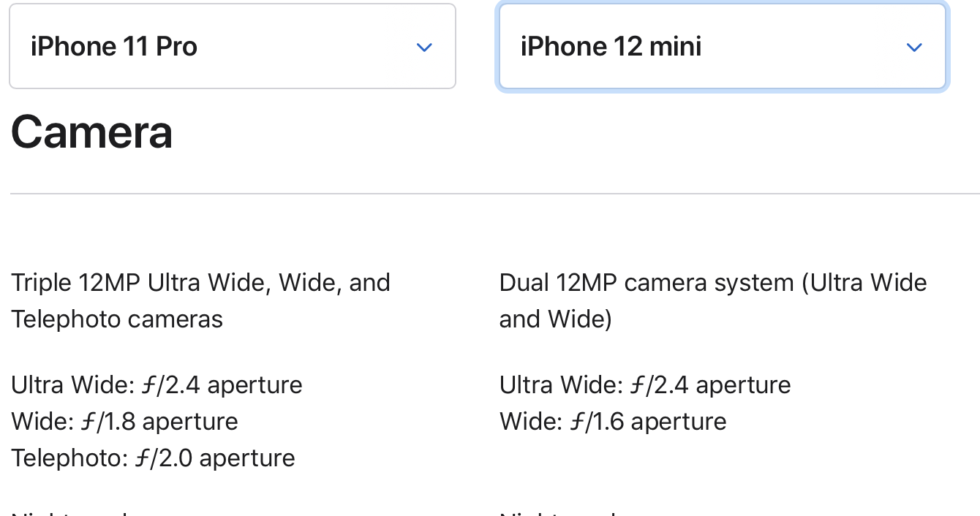Image resolution: width=980 pixels, height=516 pixels.
Task: Click the Camera section heading
Action: click(92, 132)
